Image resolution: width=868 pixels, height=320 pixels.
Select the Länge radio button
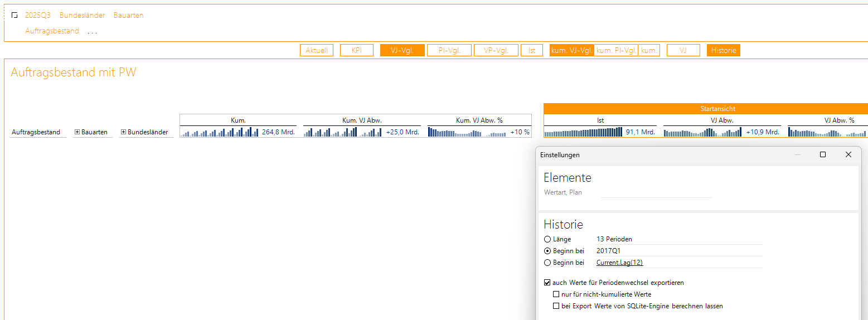(547, 239)
